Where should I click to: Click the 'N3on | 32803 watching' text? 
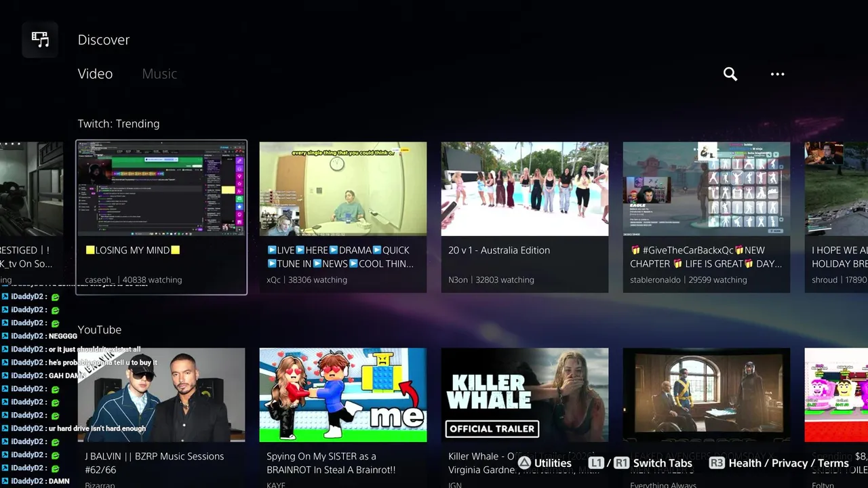click(491, 280)
